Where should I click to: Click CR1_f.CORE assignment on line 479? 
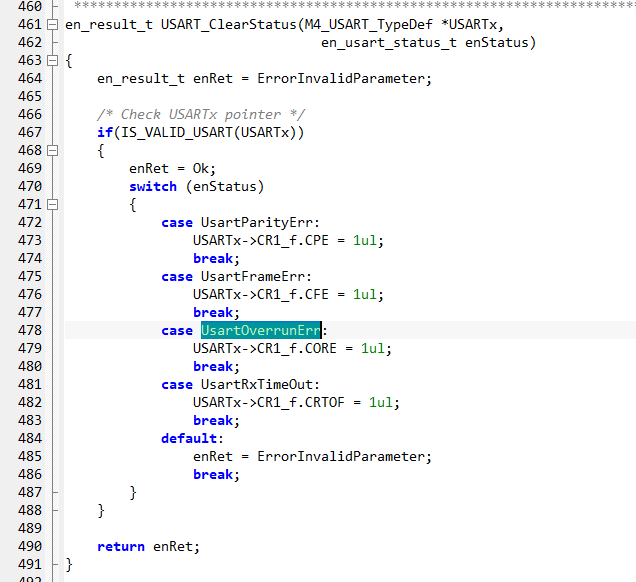(x=292, y=348)
